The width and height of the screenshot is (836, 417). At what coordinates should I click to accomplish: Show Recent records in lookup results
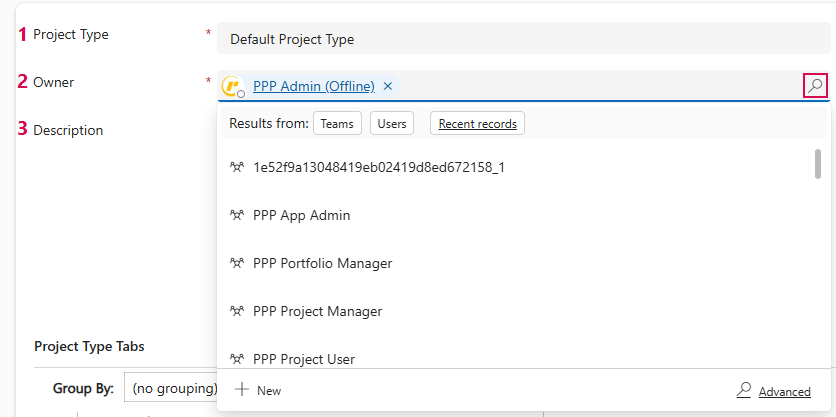[x=477, y=124]
